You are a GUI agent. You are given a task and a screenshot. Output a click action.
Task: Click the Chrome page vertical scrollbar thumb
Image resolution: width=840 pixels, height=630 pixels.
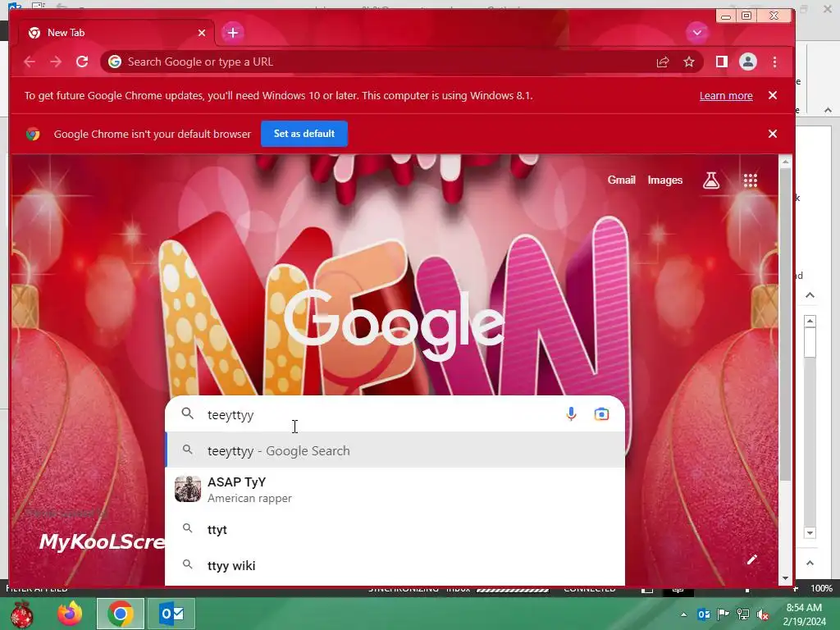click(785, 324)
